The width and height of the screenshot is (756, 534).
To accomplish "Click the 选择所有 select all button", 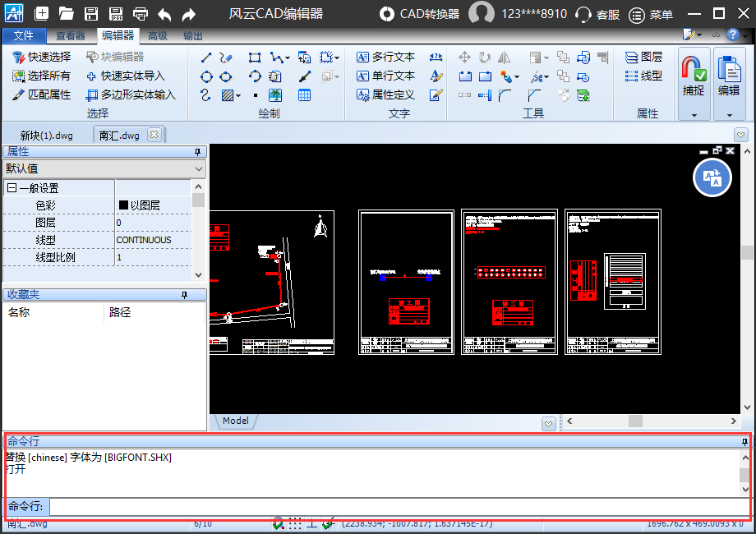I will [41, 76].
